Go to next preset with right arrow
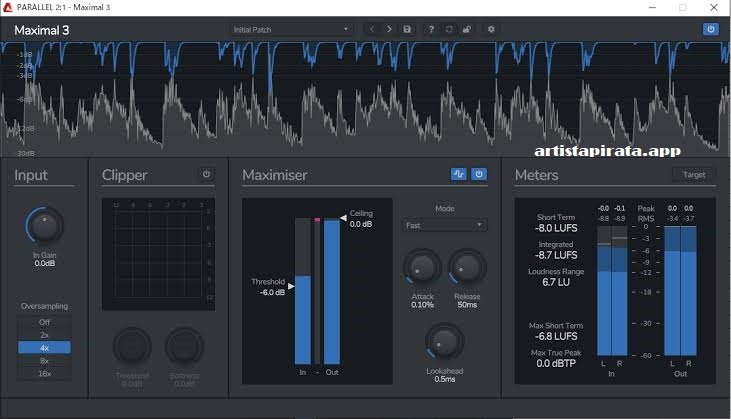The width and height of the screenshot is (731, 419). (389, 29)
